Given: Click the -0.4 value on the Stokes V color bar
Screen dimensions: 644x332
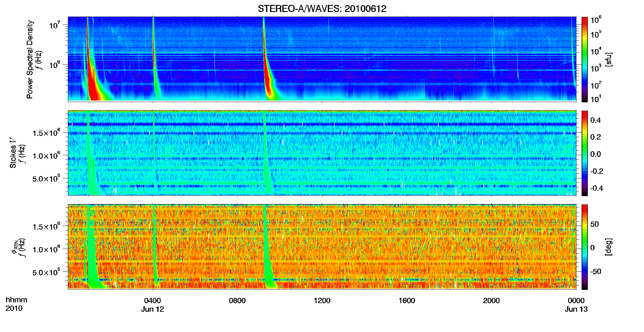Looking at the screenshot, I should (x=597, y=188).
